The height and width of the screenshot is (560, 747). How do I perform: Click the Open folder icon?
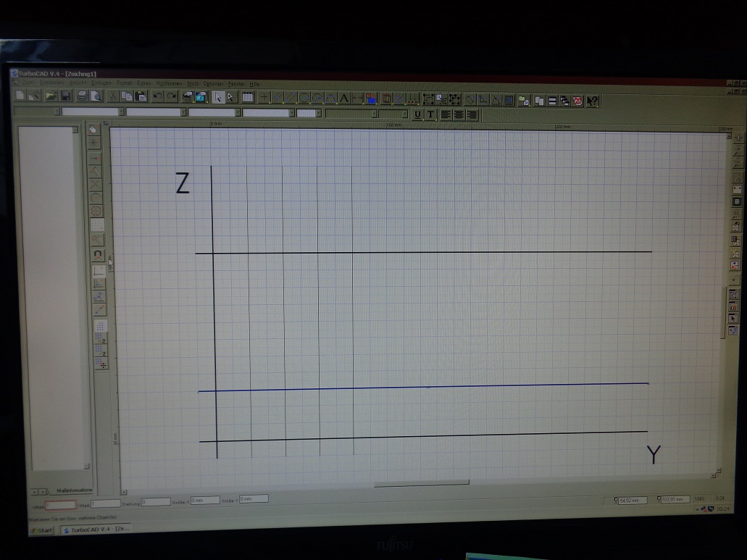click(x=50, y=96)
